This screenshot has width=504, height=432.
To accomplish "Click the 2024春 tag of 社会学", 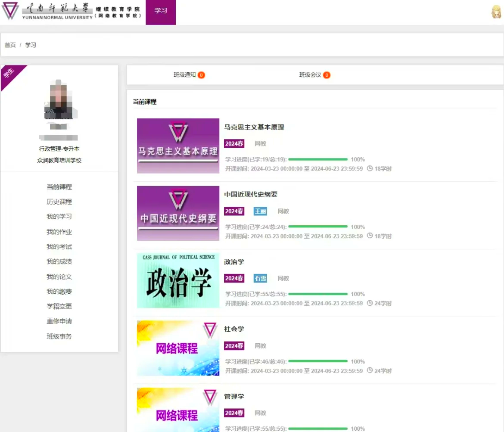I will coord(234,345).
